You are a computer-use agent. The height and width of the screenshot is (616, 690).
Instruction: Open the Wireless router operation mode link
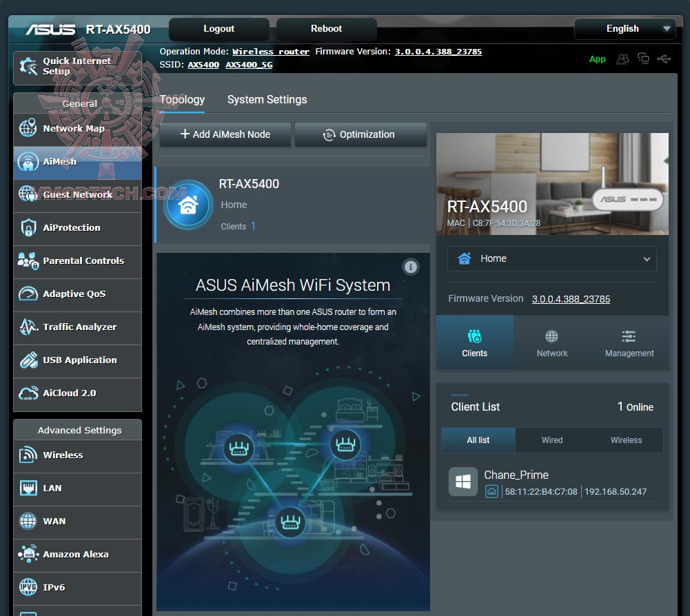pyautogui.click(x=271, y=52)
